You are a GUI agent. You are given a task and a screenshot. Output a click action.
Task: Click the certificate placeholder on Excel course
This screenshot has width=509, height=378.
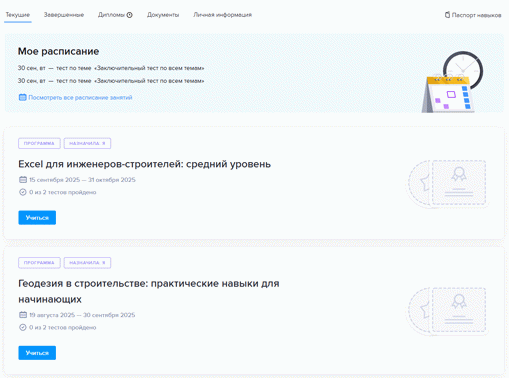click(447, 184)
